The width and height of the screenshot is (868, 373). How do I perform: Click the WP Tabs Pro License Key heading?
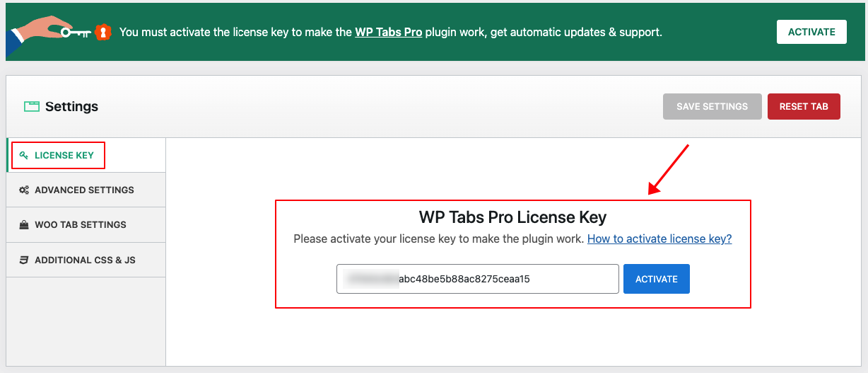[x=512, y=217]
